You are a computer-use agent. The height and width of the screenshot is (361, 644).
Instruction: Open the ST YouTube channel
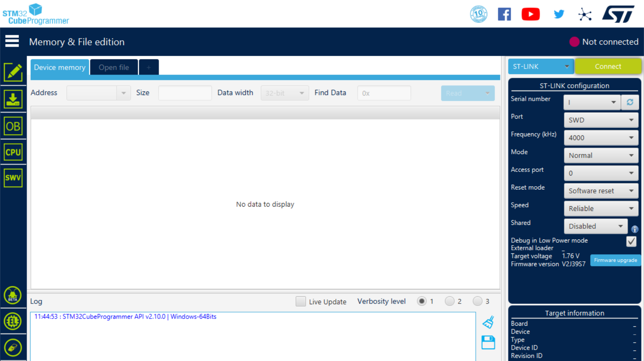pos(531,14)
